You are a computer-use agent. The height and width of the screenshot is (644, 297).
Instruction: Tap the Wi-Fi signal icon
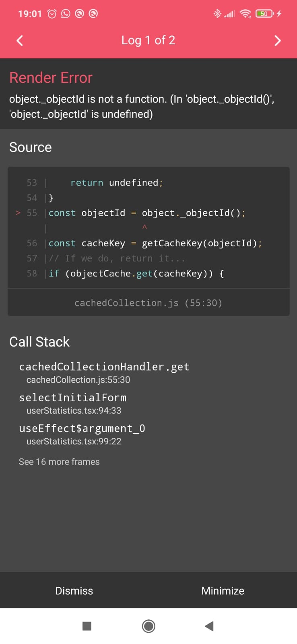[x=245, y=14]
